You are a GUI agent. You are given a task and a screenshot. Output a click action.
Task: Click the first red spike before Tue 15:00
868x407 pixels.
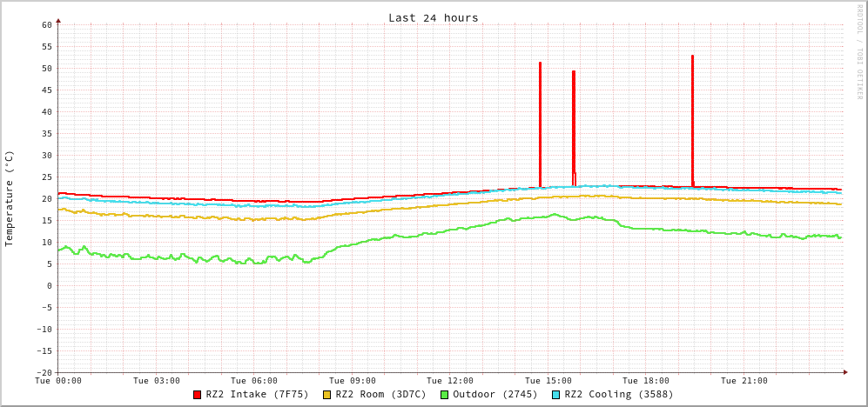coord(540,122)
